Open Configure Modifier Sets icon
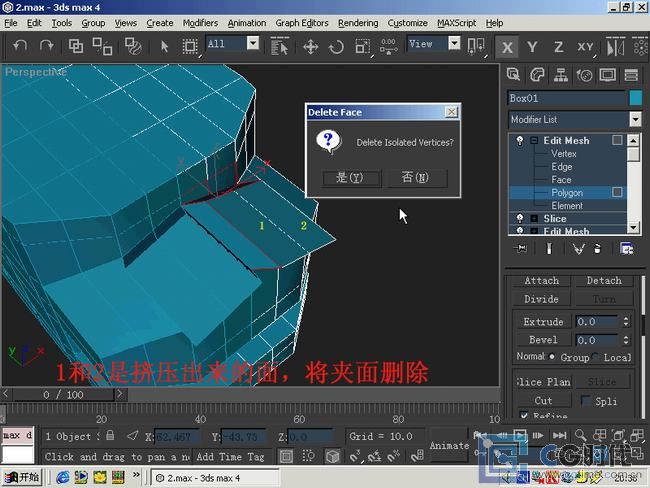 pos(626,248)
